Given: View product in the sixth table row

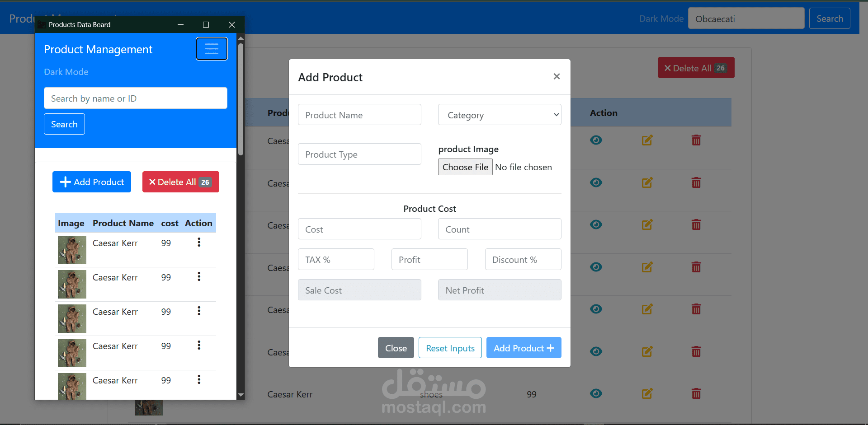Looking at the screenshot, I should click(x=596, y=351).
